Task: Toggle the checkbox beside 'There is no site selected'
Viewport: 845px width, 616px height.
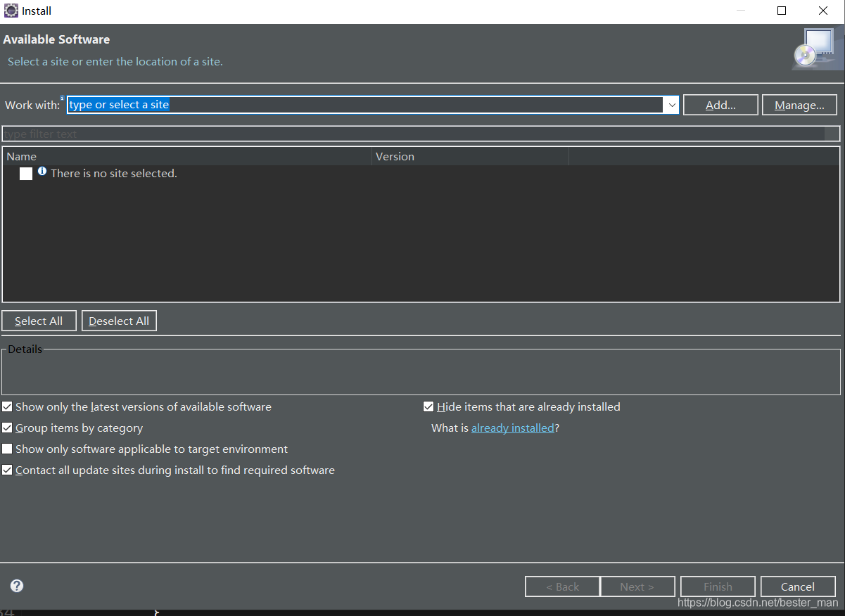Action: pyautogui.click(x=25, y=173)
